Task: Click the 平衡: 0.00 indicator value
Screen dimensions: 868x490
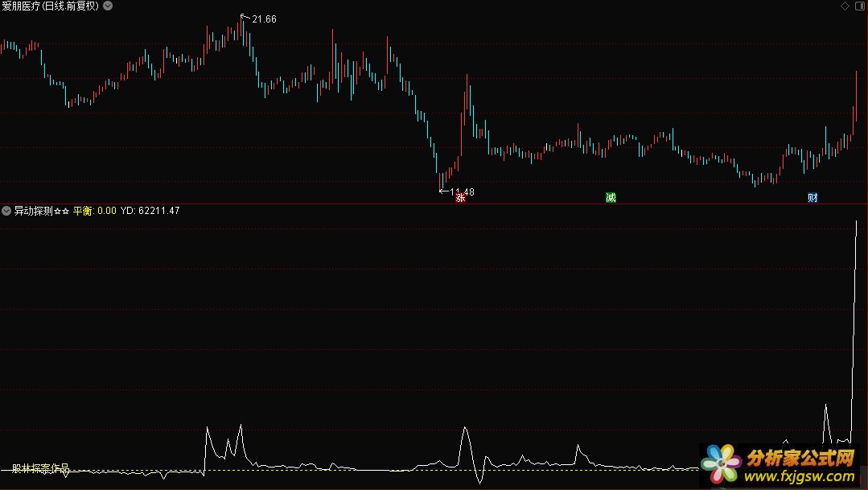Action: click(x=95, y=211)
